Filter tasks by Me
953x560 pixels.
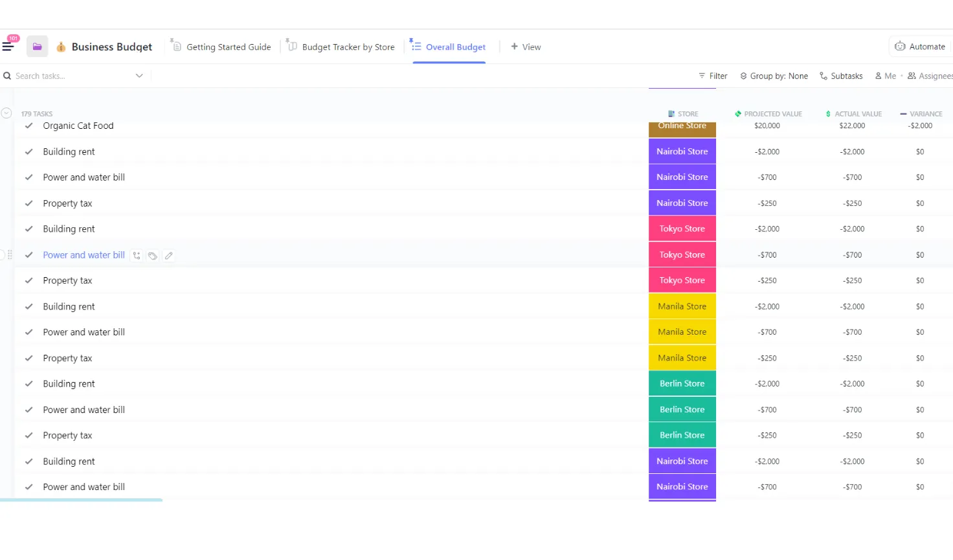(x=886, y=76)
